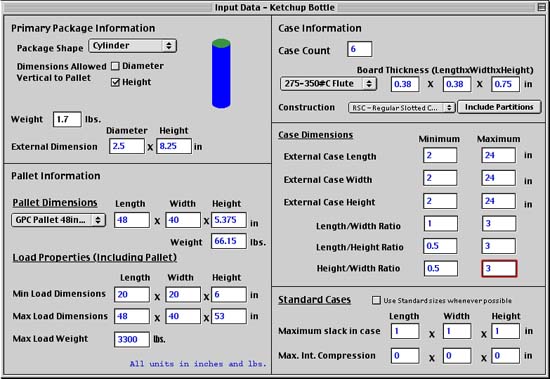Edit External Case Height Minimum field
This screenshot has width=550, height=379.
pyautogui.click(x=440, y=201)
